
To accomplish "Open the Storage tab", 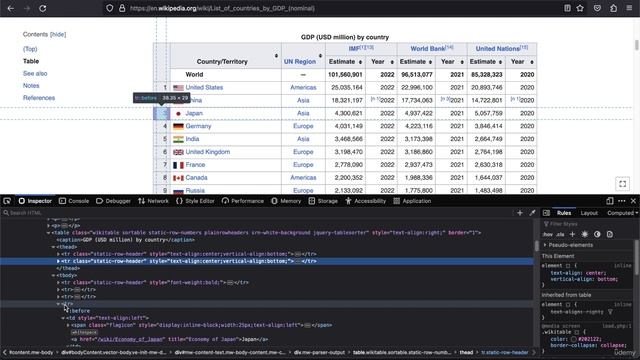I will (x=323, y=201).
